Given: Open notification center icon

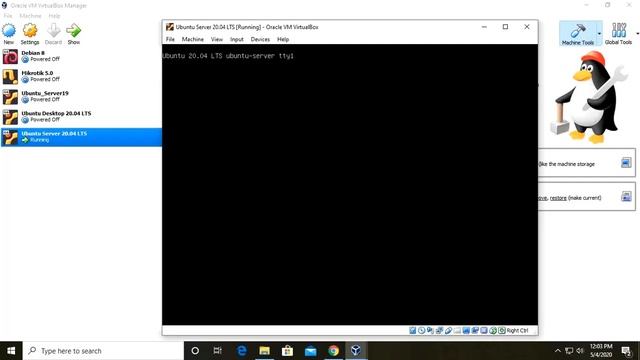Looking at the screenshot, I should tap(626, 351).
